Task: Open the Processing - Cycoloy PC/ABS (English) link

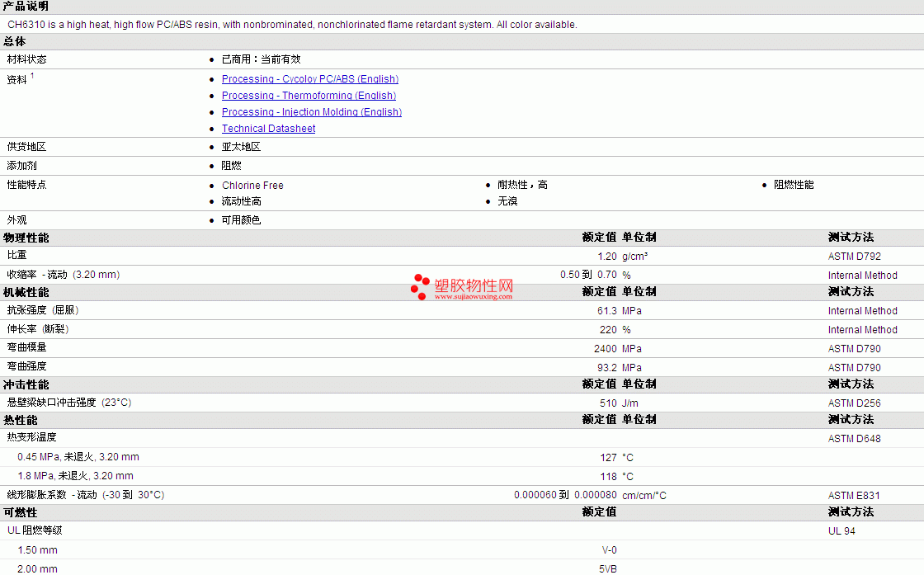Action: pos(310,79)
